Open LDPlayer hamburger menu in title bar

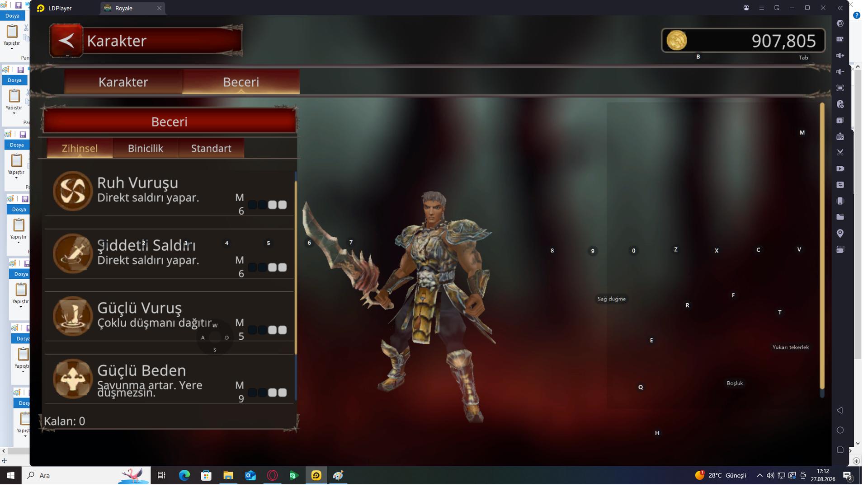point(762,8)
